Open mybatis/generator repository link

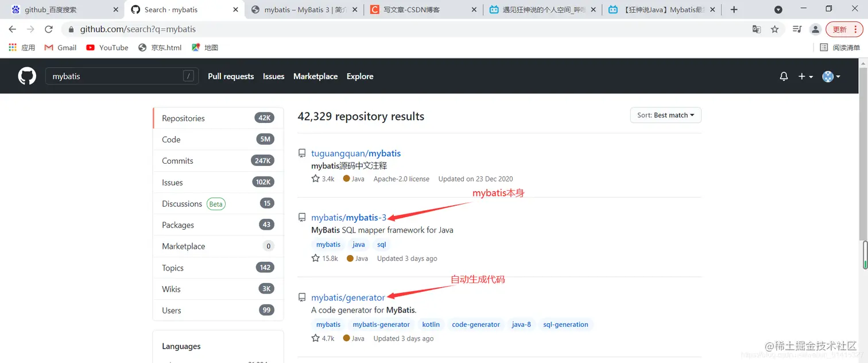[348, 298]
